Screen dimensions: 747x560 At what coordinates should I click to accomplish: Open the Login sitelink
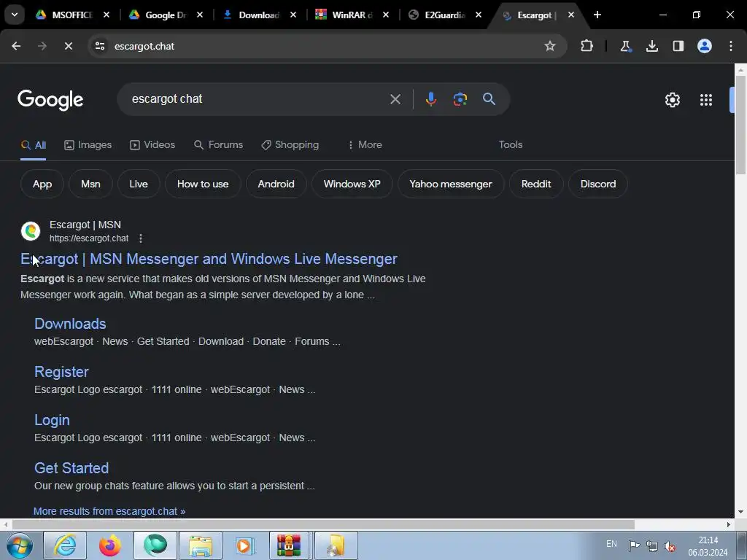coord(52,420)
